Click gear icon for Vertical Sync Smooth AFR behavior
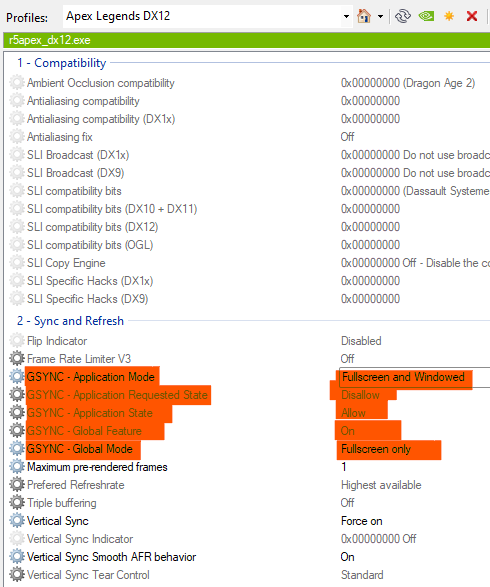 pyautogui.click(x=17, y=557)
